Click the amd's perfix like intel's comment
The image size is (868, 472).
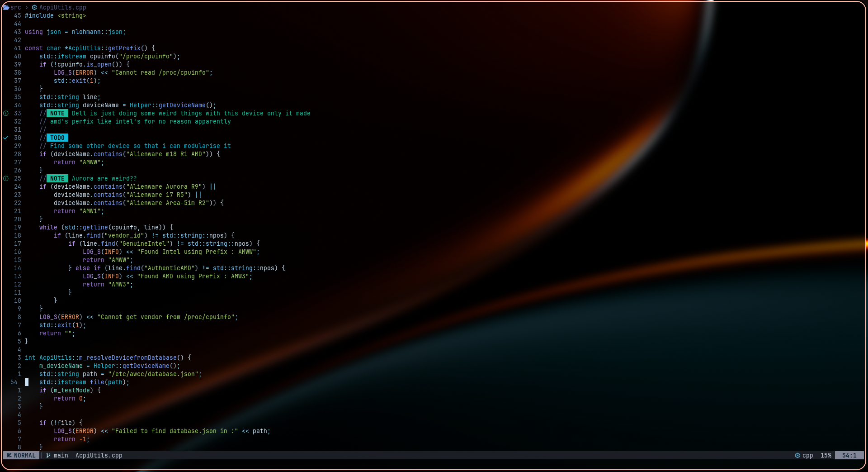(135, 122)
